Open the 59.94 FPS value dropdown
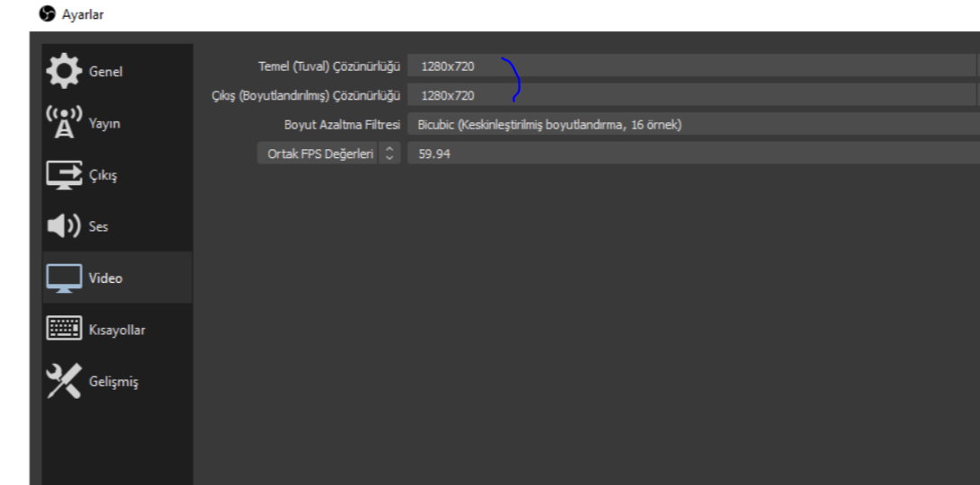The height and width of the screenshot is (485, 980). pos(694,154)
